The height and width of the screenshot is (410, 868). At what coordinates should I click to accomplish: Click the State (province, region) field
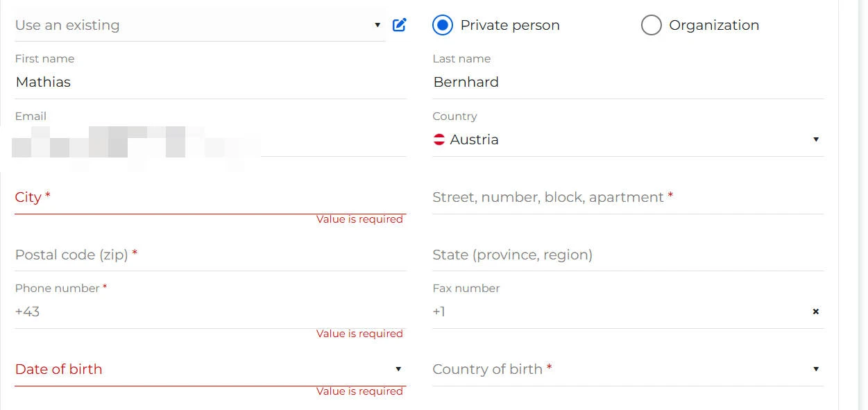point(624,255)
